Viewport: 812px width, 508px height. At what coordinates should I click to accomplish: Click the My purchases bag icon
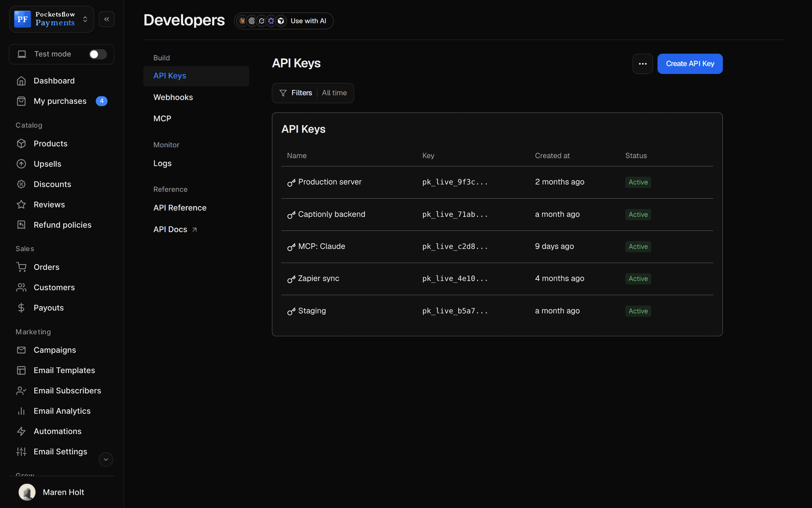pos(21,101)
